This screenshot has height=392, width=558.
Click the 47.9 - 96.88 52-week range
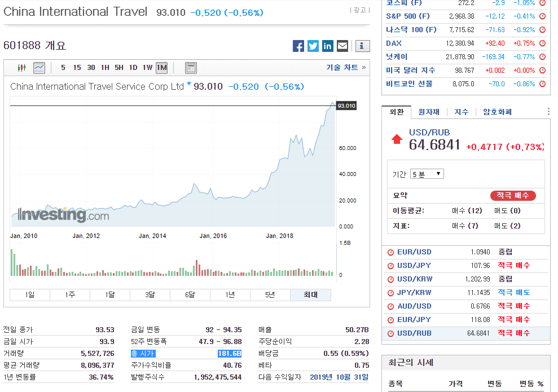[x=220, y=342]
